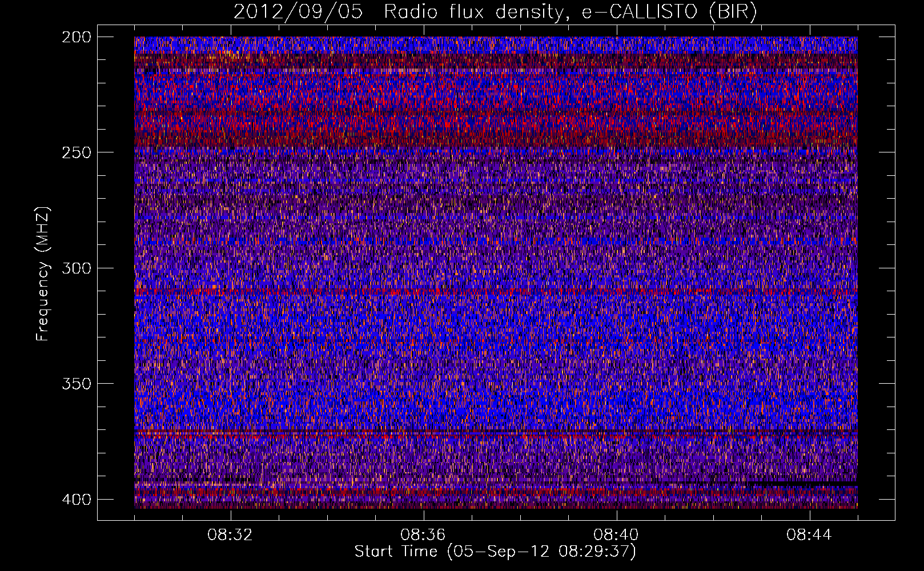Click the 08:40 time tick label
The width and height of the screenshot is (924, 571).
616,535
